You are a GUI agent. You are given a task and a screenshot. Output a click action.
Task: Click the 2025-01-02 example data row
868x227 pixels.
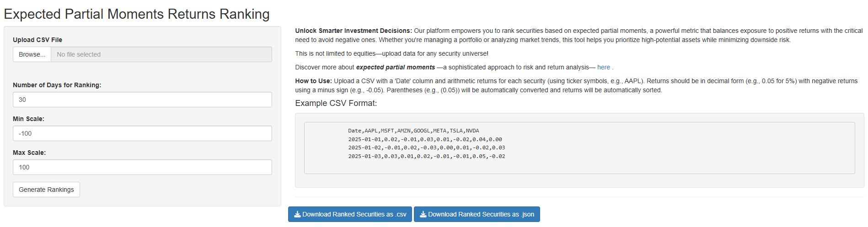coord(427,148)
